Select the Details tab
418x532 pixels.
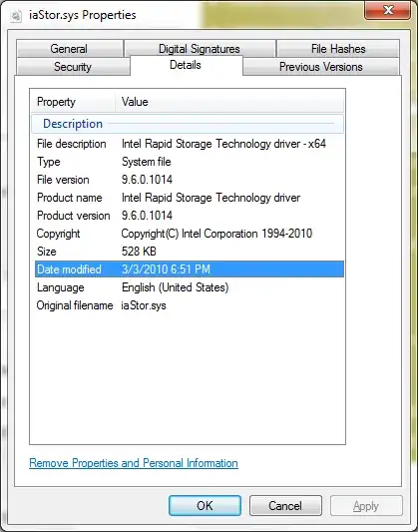[186, 65]
